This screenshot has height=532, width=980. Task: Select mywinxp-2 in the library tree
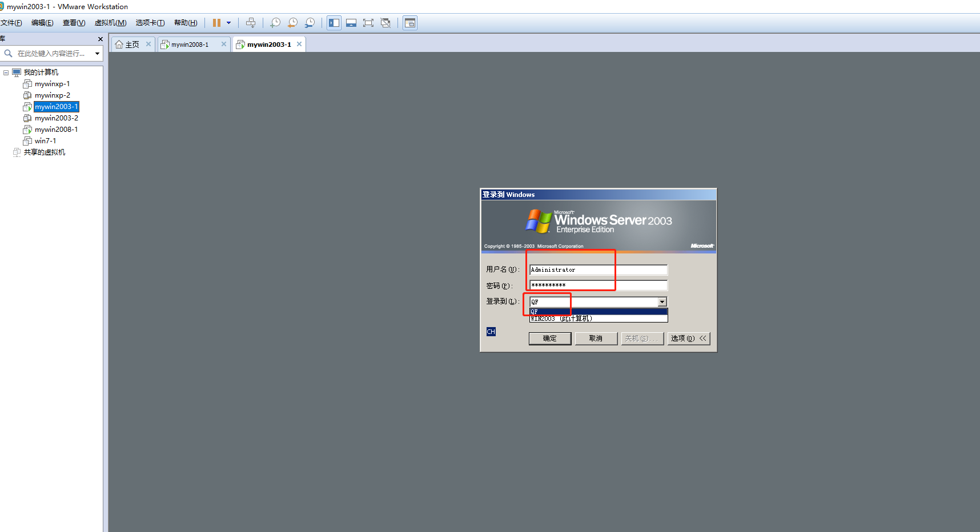coord(53,95)
